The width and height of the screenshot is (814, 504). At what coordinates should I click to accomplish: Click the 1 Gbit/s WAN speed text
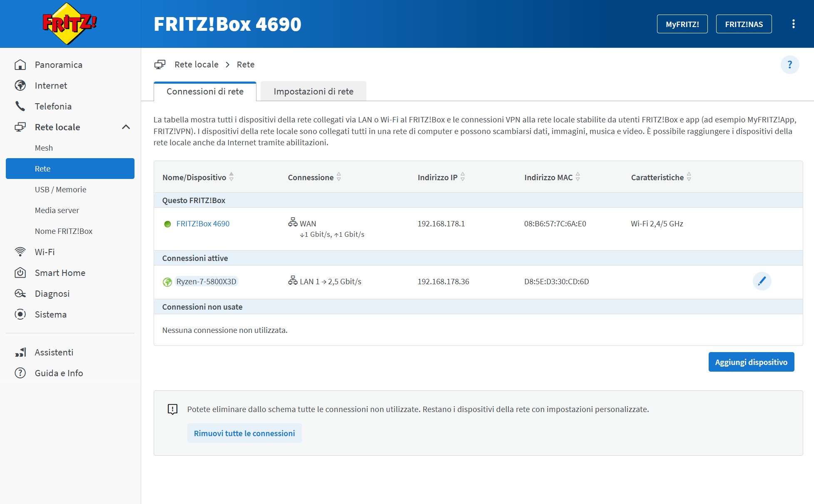pos(332,234)
